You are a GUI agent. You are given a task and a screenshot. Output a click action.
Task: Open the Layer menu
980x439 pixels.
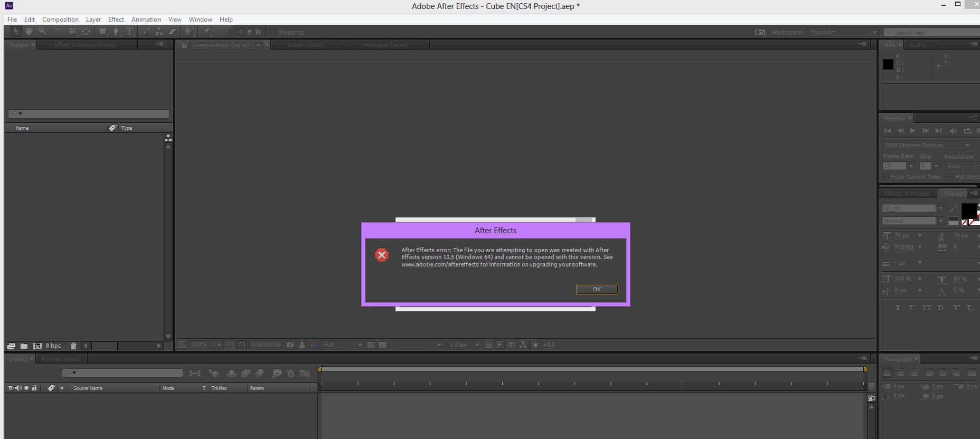pos(93,19)
